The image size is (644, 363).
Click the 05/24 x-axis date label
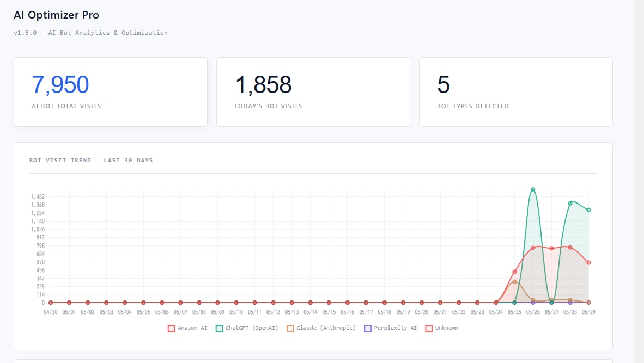(x=496, y=312)
